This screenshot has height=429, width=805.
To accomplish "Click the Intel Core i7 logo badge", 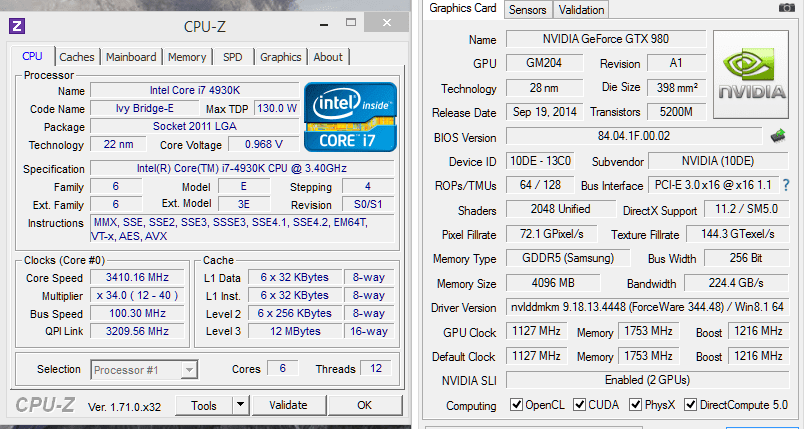I will (x=350, y=117).
